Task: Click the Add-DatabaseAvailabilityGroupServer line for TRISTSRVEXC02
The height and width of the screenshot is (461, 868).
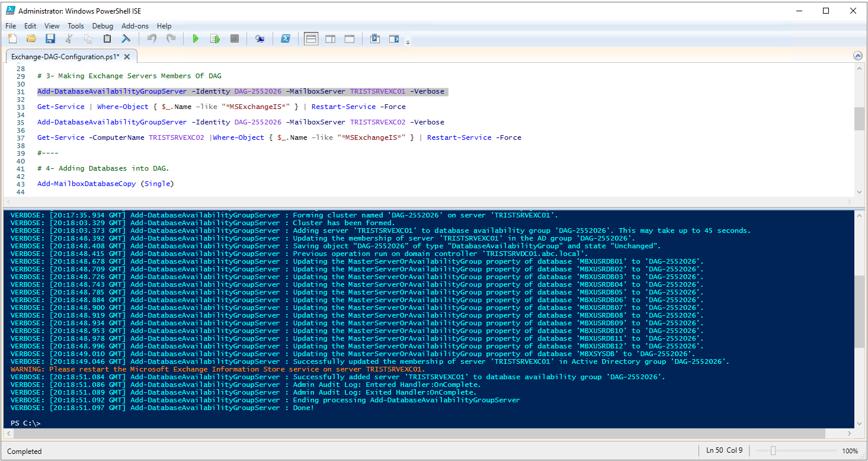Action: click(241, 122)
